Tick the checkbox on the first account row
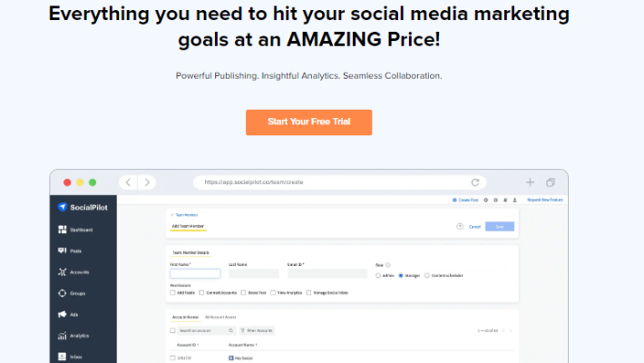This screenshot has width=644, height=363. [172, 358]
